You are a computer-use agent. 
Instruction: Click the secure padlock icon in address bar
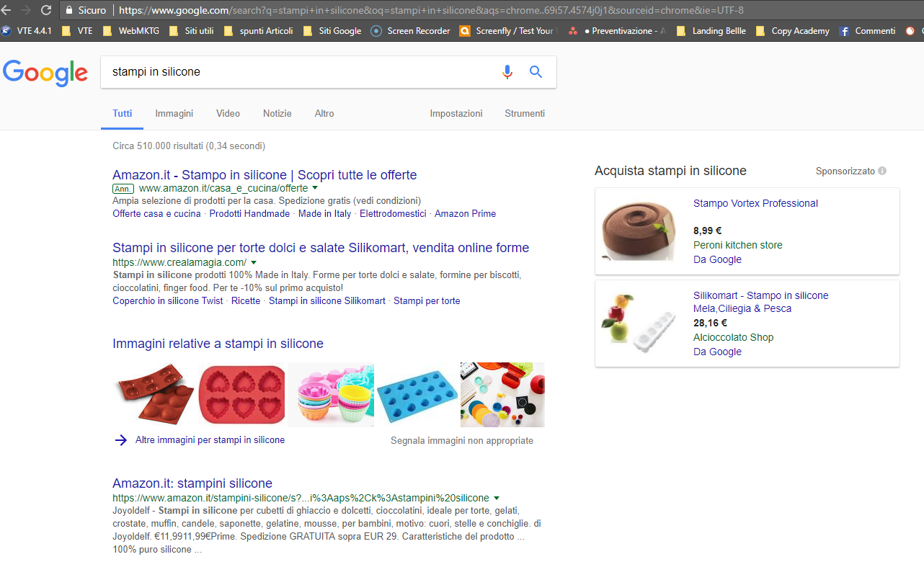tap(69, 10)
